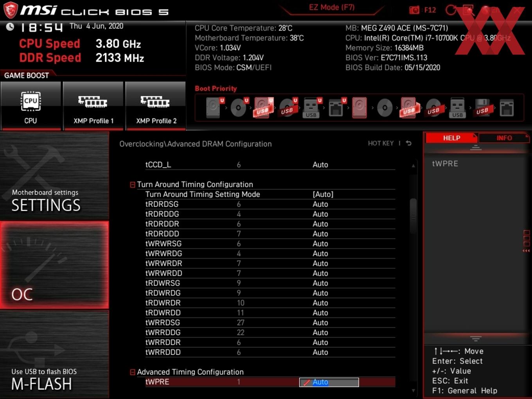Viewport: 532px width, 399px height.
Task: Select the tRDRDSG Auto value
Action: tap(320, 204)
